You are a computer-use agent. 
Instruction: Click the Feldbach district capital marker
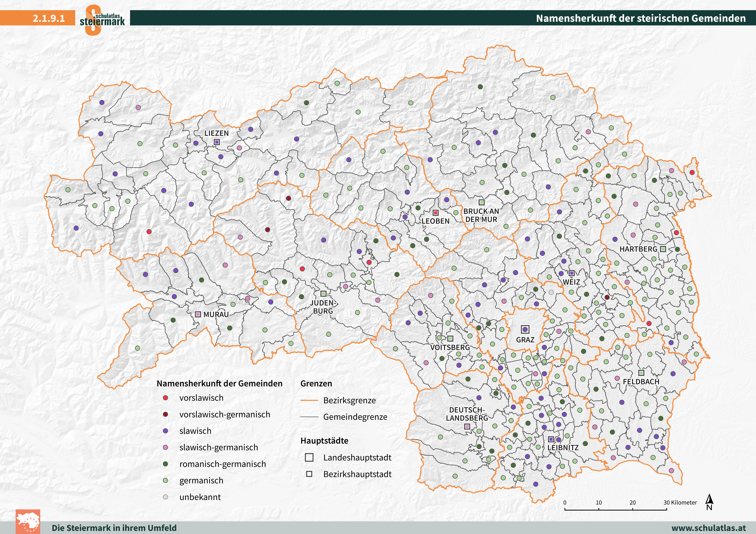point(641,373)
